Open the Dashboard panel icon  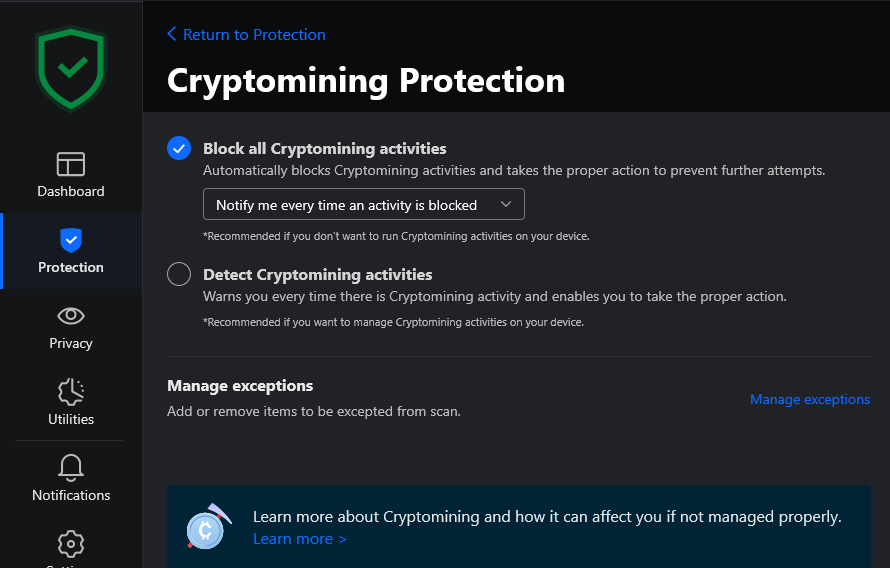click(71, 164)
